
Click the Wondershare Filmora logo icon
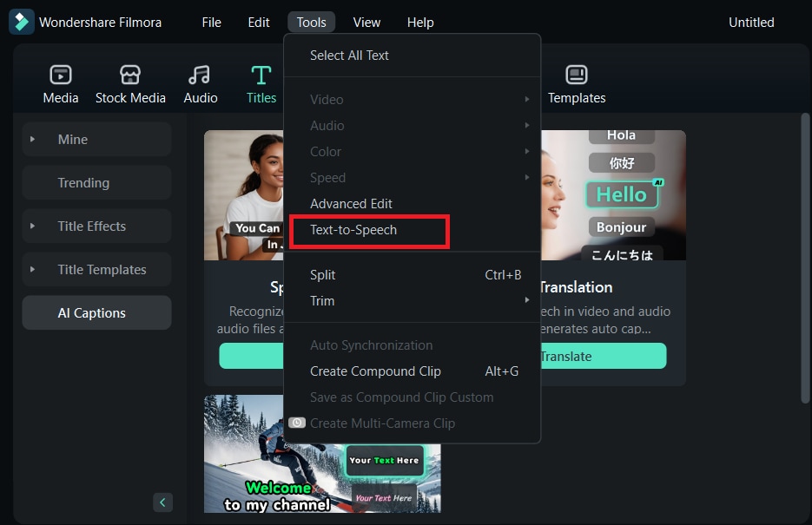click(21, 22)
